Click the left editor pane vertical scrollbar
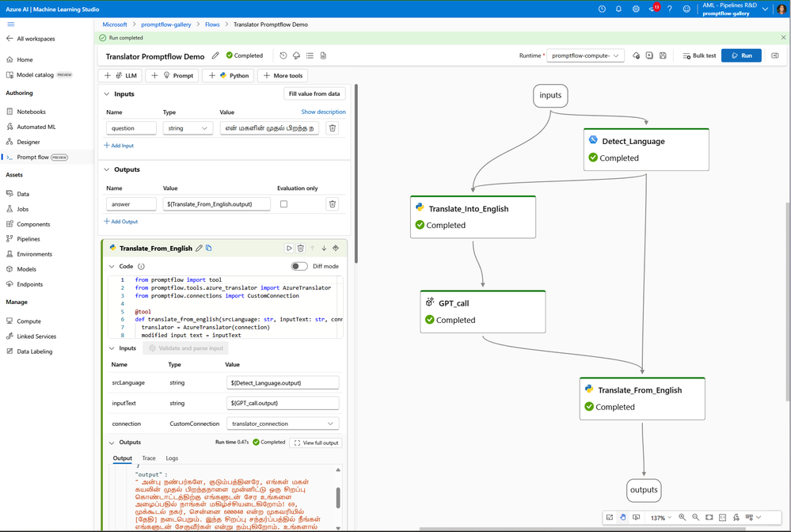The width and height of the screenshot is (791, 532). point(356,174)
